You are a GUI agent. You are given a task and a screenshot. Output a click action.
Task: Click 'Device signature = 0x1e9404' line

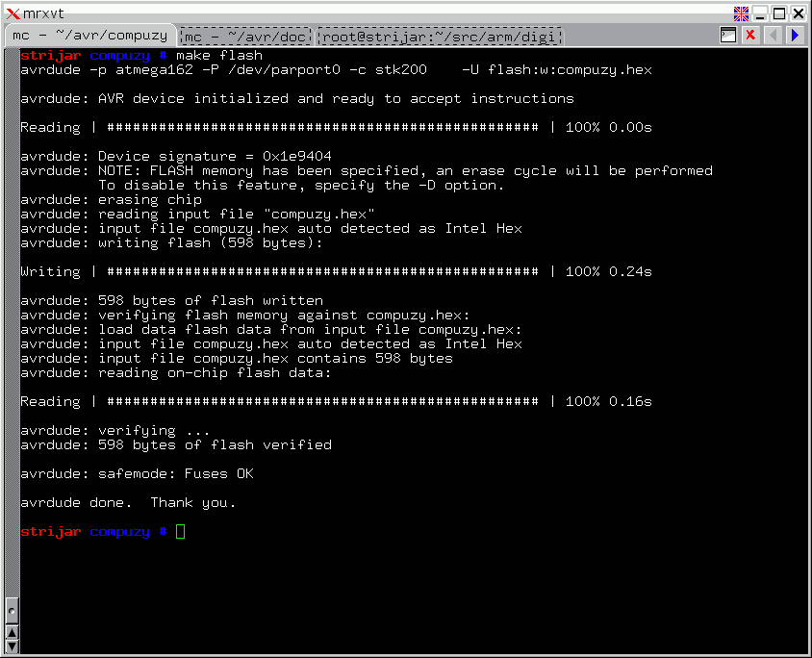coord(176,157)
